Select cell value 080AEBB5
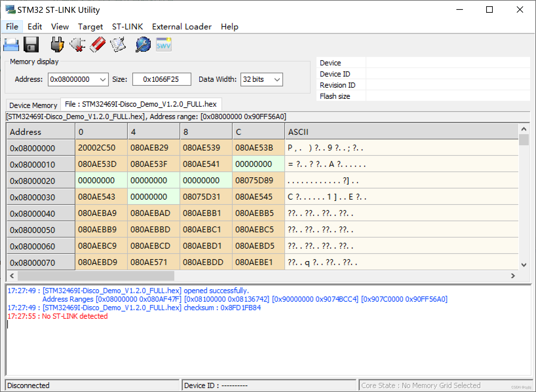Screen dimensions: 536x392 pyautogui.click(x=258, y=213)
